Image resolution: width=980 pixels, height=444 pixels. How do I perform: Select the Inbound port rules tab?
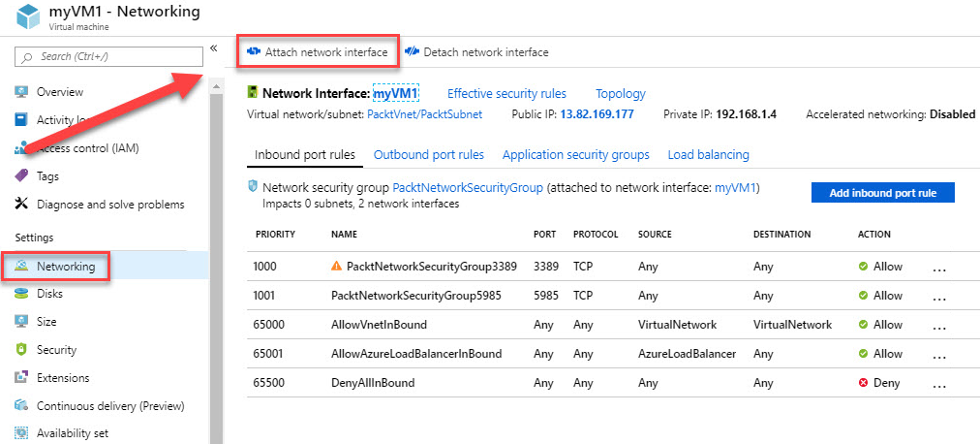tap(305, 154)
